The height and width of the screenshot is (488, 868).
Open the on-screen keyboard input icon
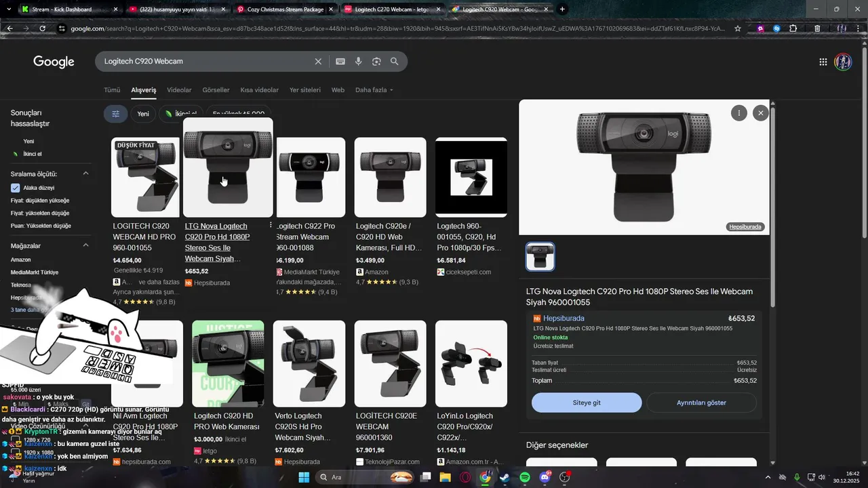pos(340,61)
